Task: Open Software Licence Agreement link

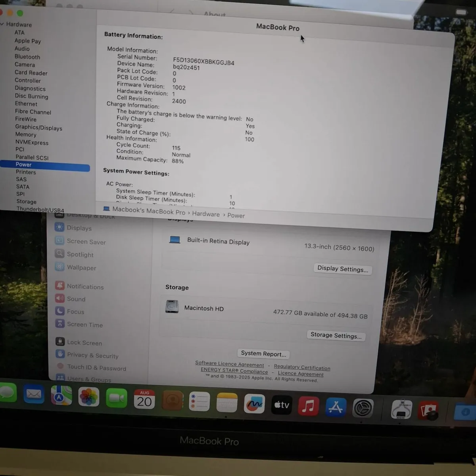Action: tap(229, 364)
